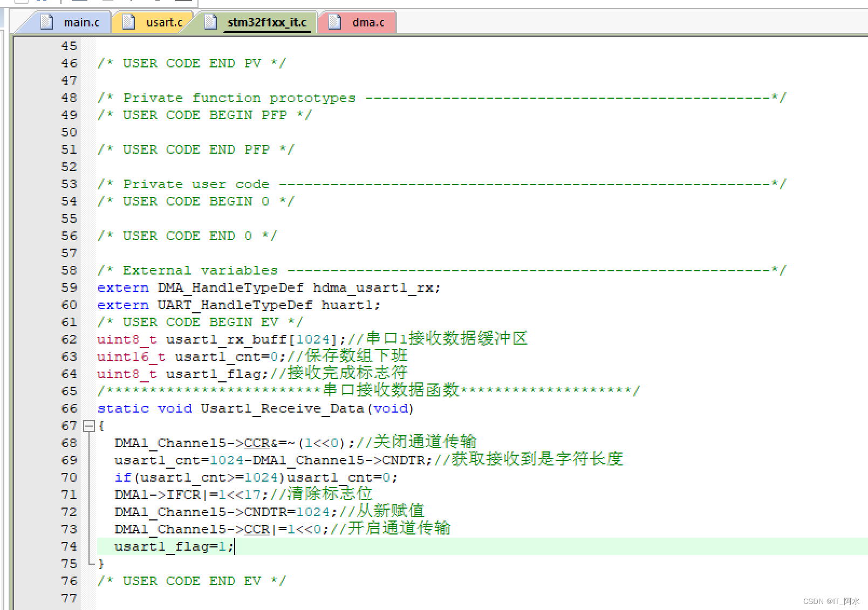This screenshot has height=610, width=868.
Task: Click the usart1_cnt=0 declaration
Action: tap(191, 357)
